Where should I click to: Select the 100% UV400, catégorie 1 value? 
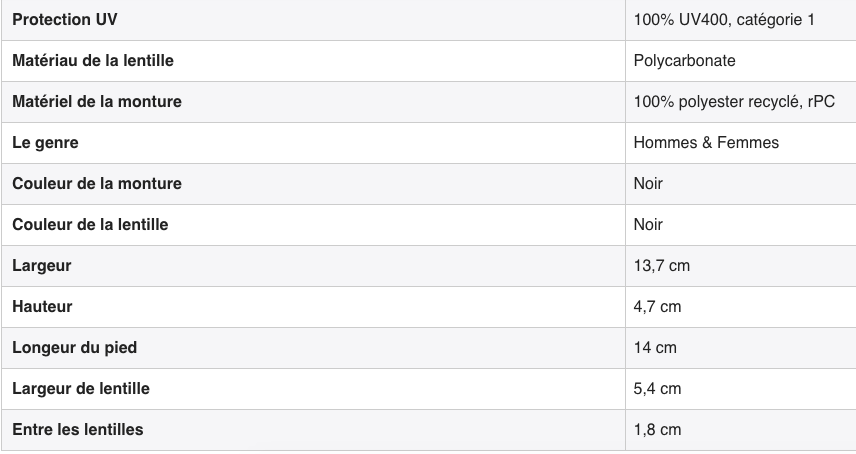[x=724, y=20]
